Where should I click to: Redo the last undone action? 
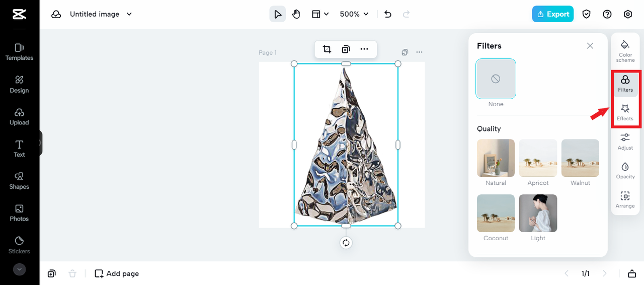[406, 14]
